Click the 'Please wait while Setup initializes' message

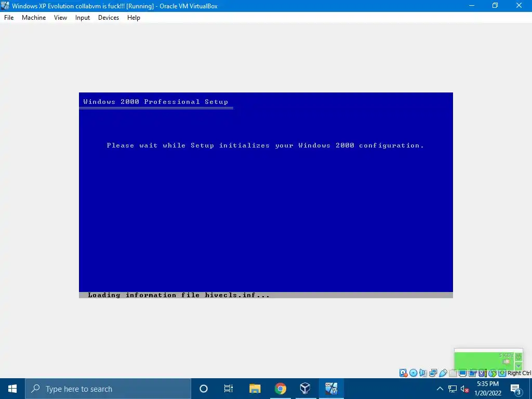[x=265, y=145]
